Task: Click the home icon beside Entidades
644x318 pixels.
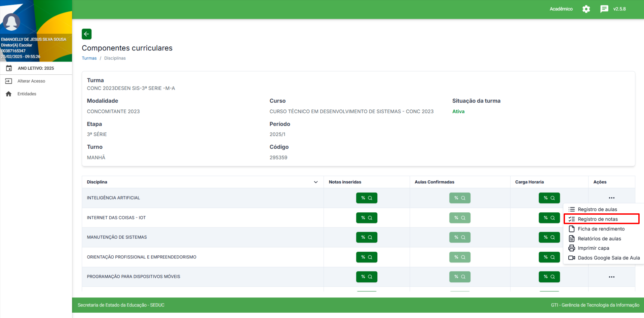Action: (9, 94)
